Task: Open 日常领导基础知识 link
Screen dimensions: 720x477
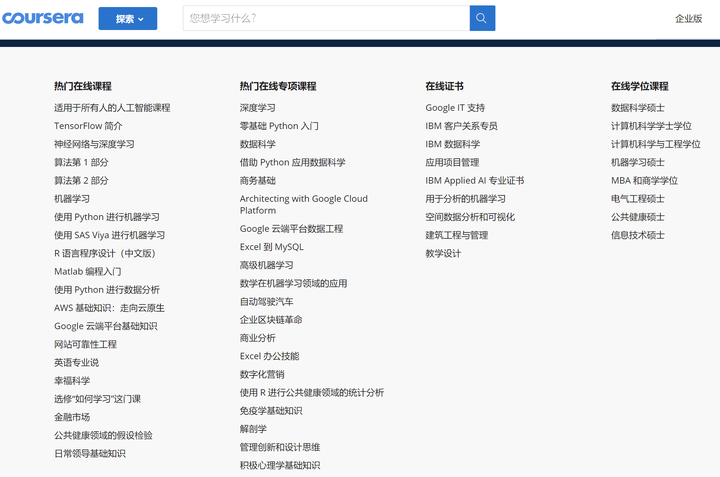Action: 90,454
